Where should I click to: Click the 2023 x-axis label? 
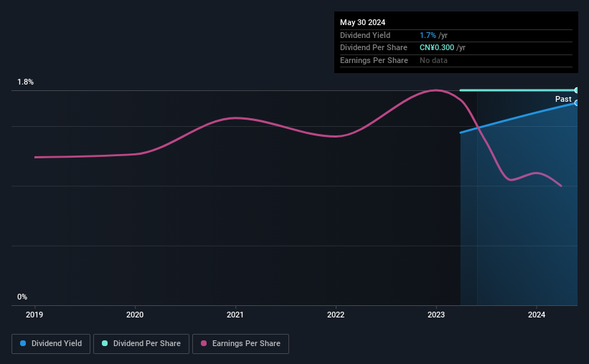[436, 315]
